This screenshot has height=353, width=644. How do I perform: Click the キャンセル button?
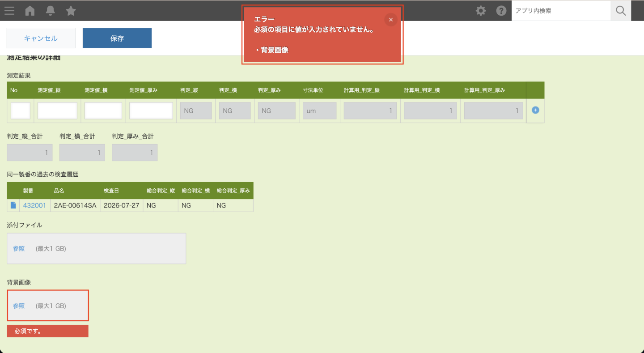[x=41, y=38]
